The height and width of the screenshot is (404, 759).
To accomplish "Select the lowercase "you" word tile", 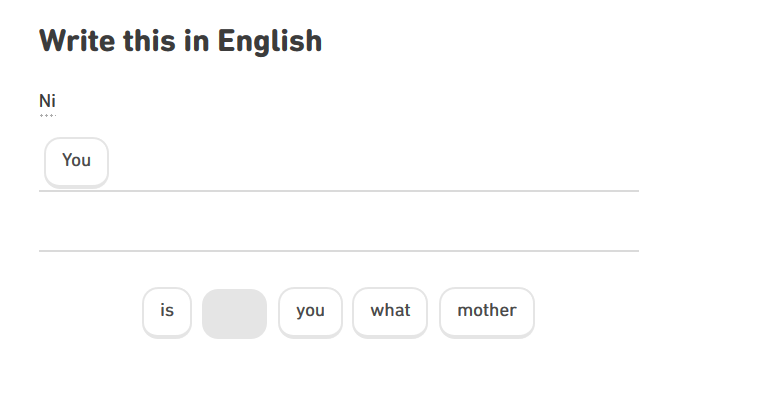I will click(x=310, y=311).
